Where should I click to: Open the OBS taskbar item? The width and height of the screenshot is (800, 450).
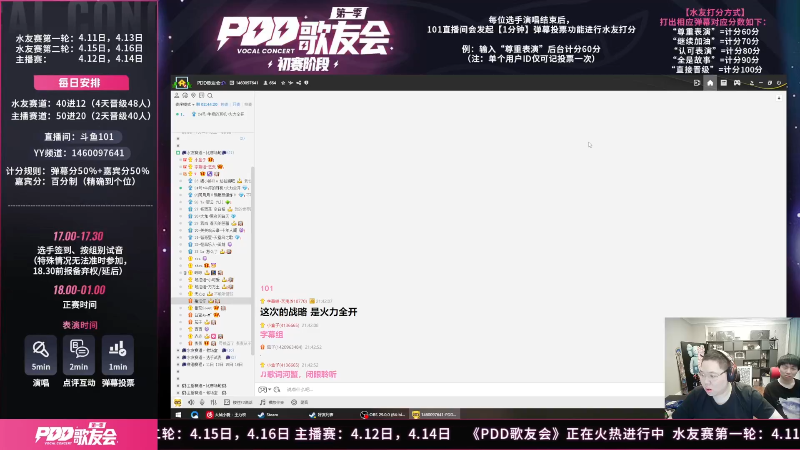click(384, 415)
